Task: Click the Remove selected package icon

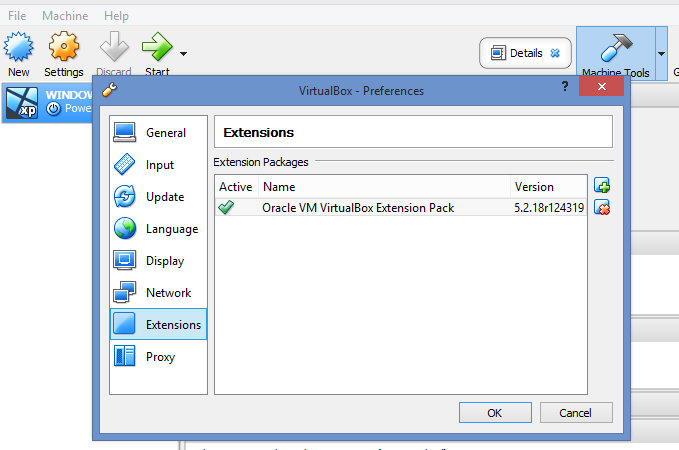Action: pyautogui.click(x=602, y=207)
